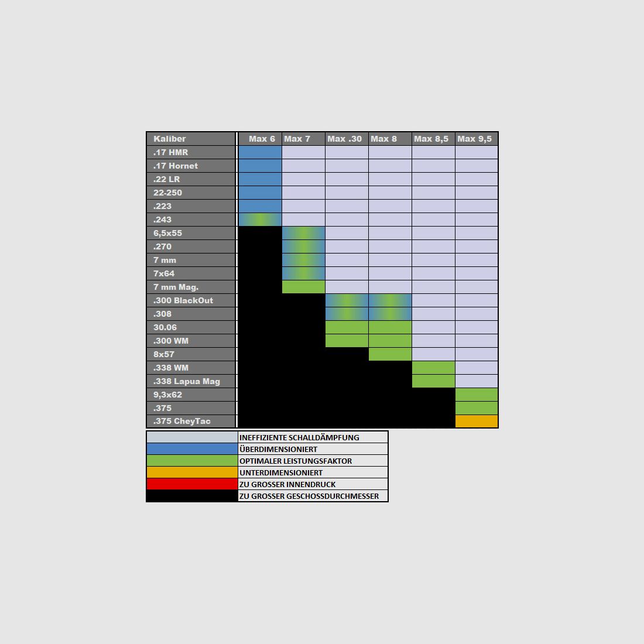Click the orange cell in .375 CheyTac row
644x644 pixels.
coord(477,421)
